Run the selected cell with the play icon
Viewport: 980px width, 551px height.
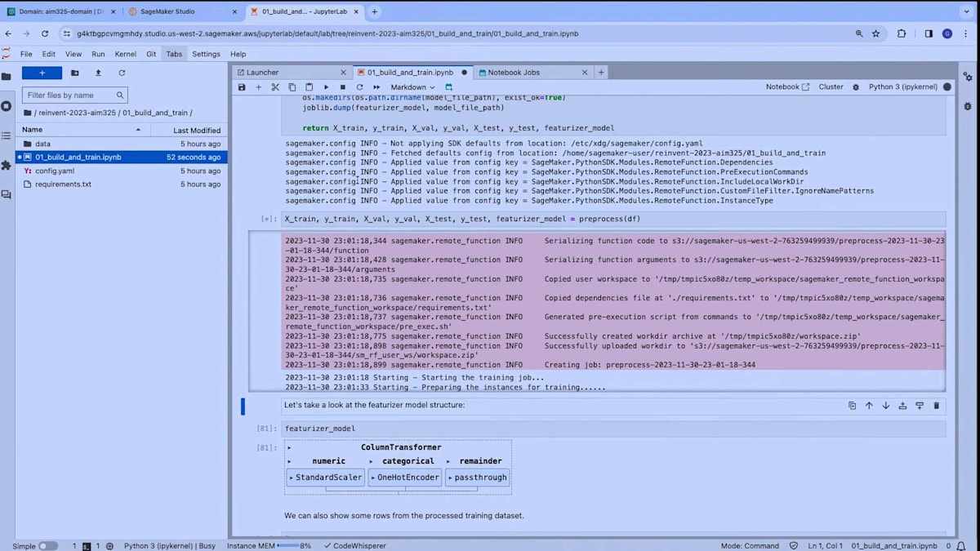pos(326,87)
